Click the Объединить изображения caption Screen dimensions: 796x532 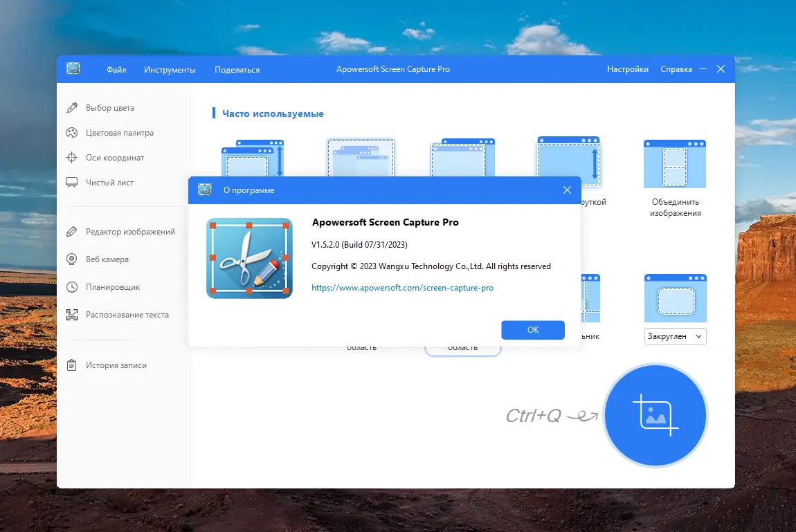click(675, 208)
